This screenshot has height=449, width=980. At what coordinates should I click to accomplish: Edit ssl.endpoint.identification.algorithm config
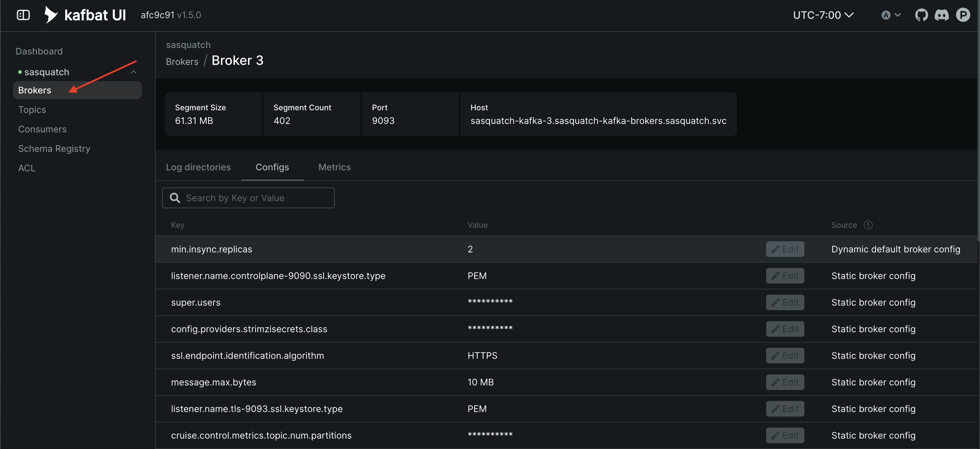[x=785, y=356]
